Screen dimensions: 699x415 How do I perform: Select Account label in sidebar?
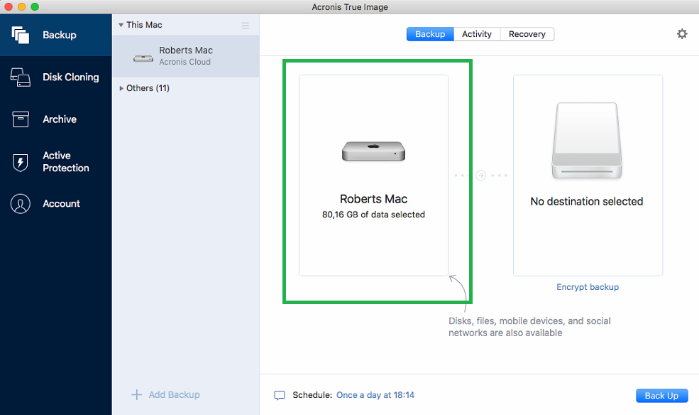(x=61, y=204)
